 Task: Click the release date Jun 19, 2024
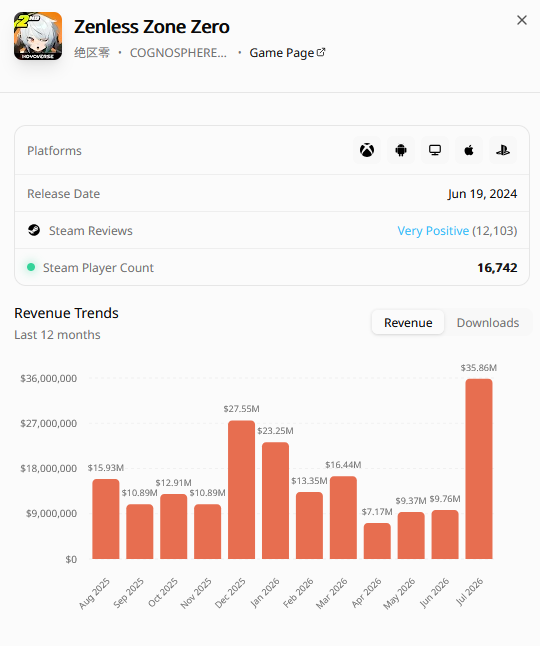pos(482,194)
